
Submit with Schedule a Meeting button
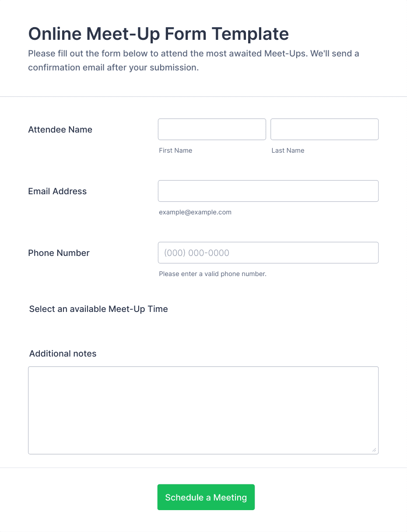206,497
